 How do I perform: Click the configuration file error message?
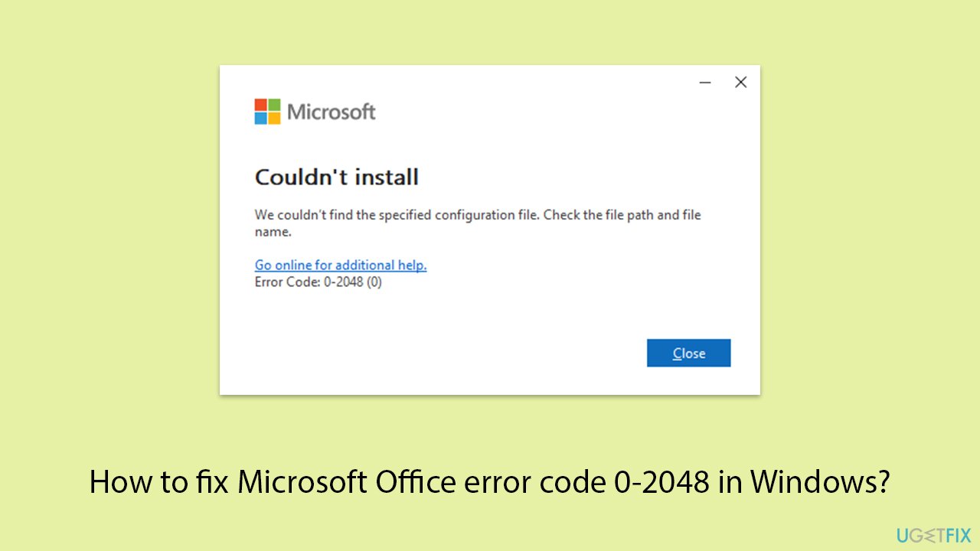[478, 223]
